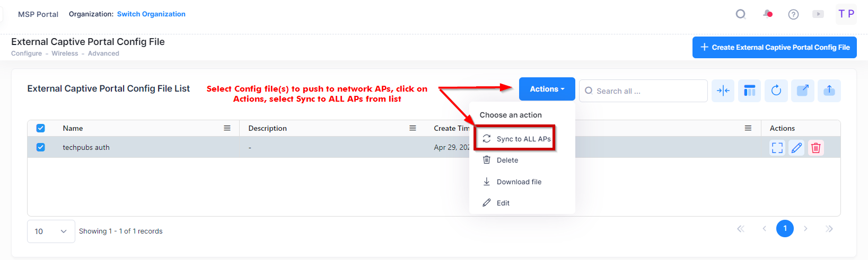Open the notifications bell icon

(x=767, y=14)
